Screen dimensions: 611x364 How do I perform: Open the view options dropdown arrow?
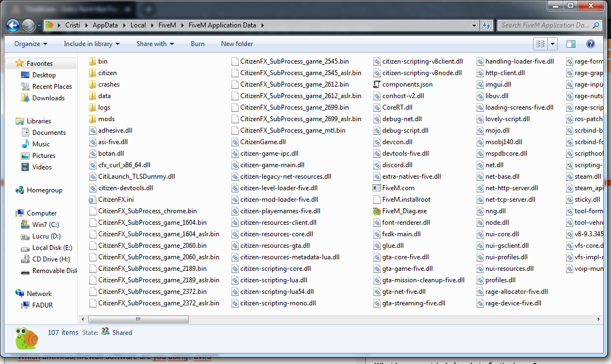pos(552,44)
